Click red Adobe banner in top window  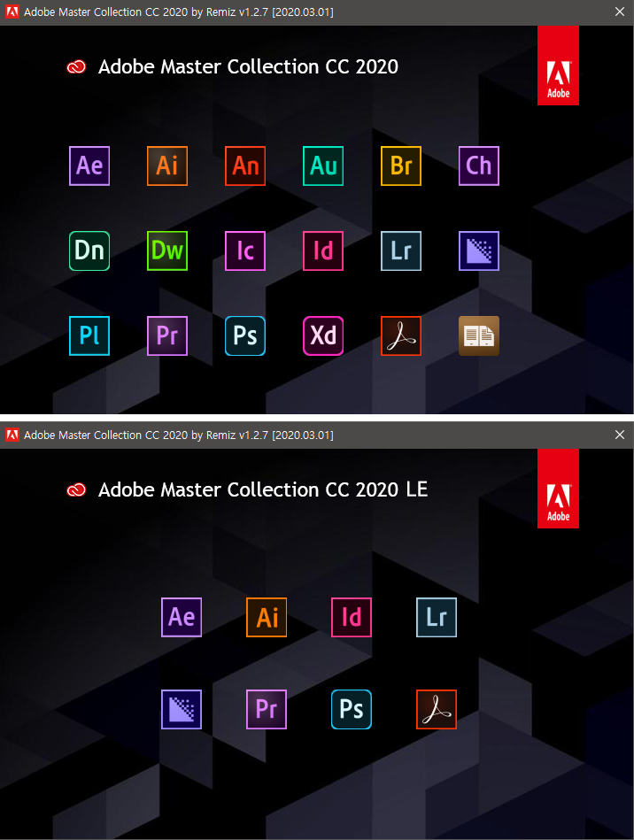pos(559,66)
